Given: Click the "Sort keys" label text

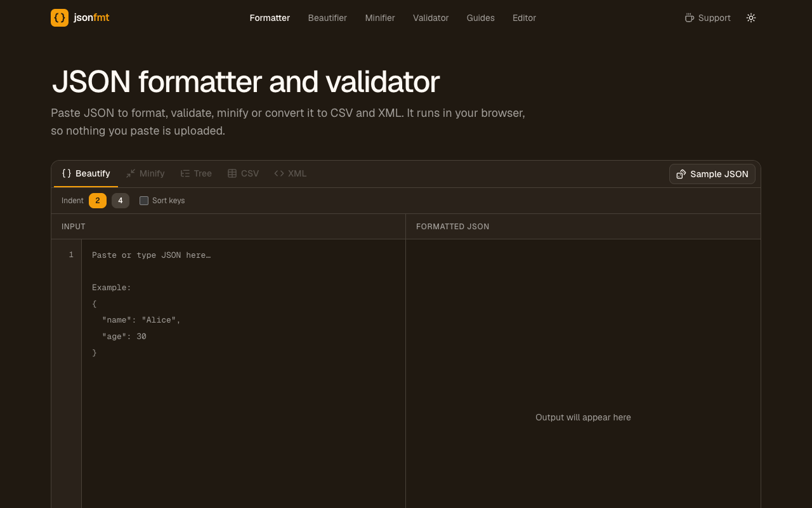Looking at the screenshot, I should [169, 201].
